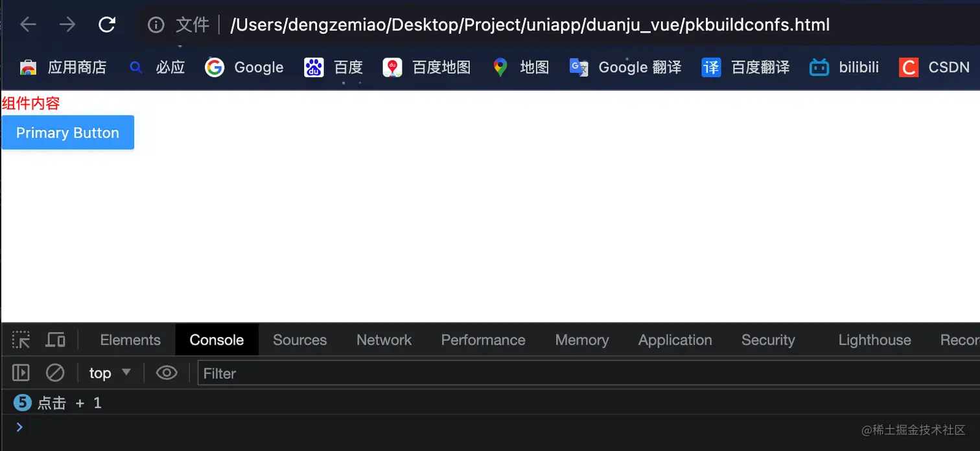
Task: Switch to the Elements tab
Action: (130, 340)
